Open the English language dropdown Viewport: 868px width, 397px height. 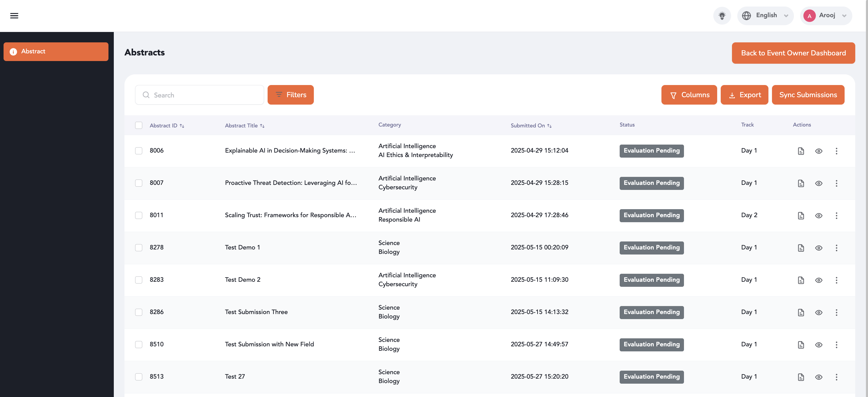click(x=765, y=15)
